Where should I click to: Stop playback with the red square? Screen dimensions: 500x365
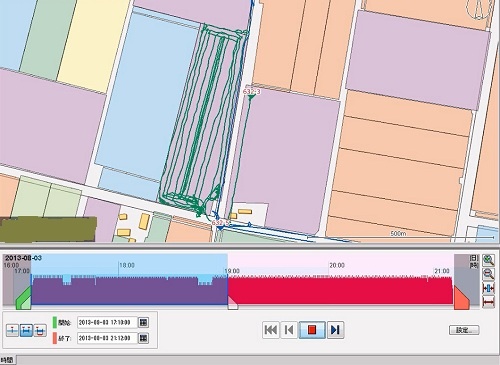point(312,330)
